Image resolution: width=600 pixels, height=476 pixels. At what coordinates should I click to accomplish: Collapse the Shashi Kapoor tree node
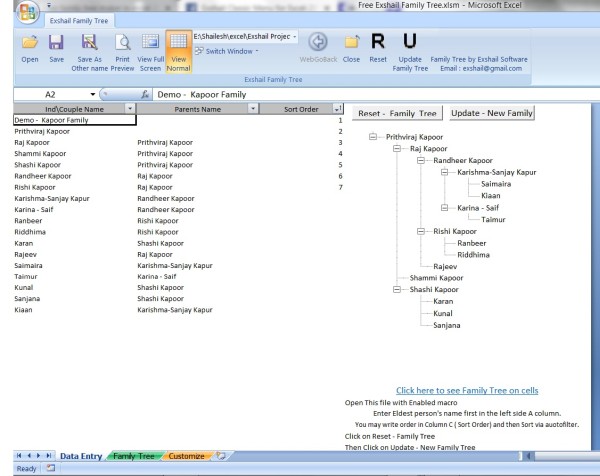[397, 289]
